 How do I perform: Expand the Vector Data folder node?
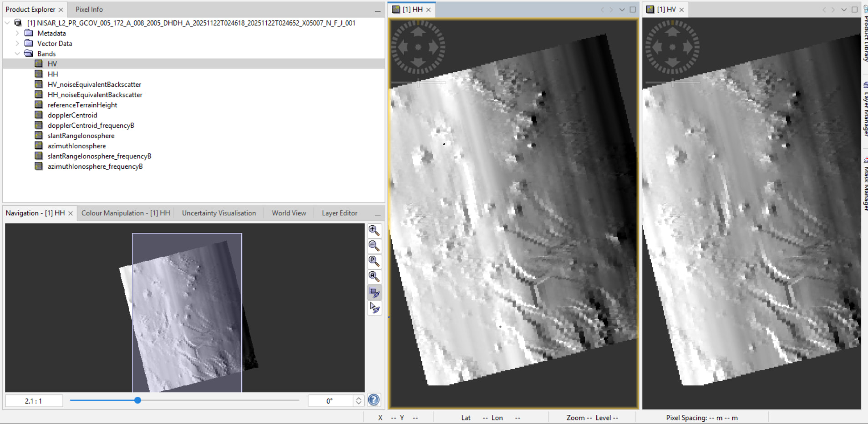pyautogui.click(x=17, y=44)
